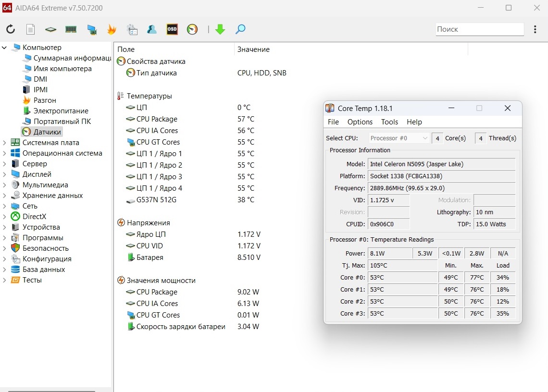Click the green download arrow icon
The width and height of the screenshot is (548, 392).
[220, 29]
